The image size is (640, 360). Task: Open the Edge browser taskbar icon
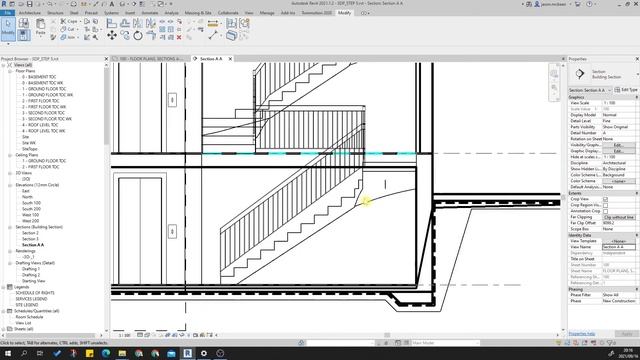pos(106,353)
